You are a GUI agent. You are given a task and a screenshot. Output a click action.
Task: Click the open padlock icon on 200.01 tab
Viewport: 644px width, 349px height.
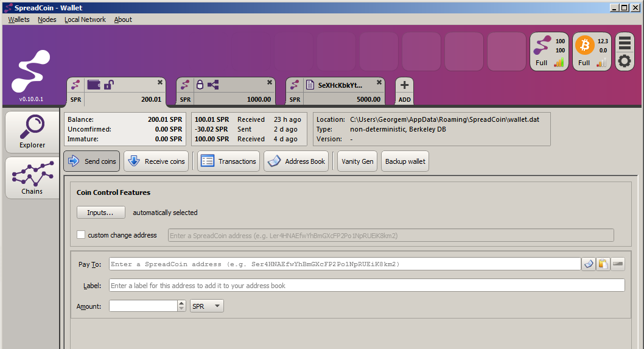[109, 85]
